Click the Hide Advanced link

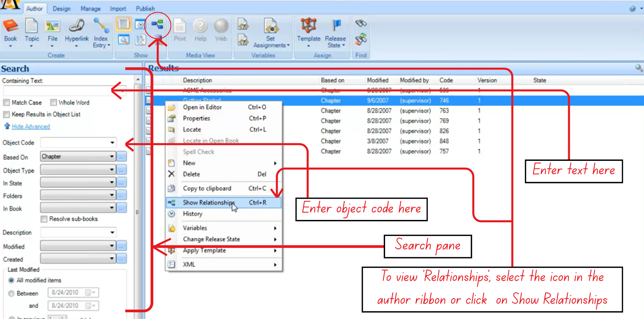click(x=30, y=126)
